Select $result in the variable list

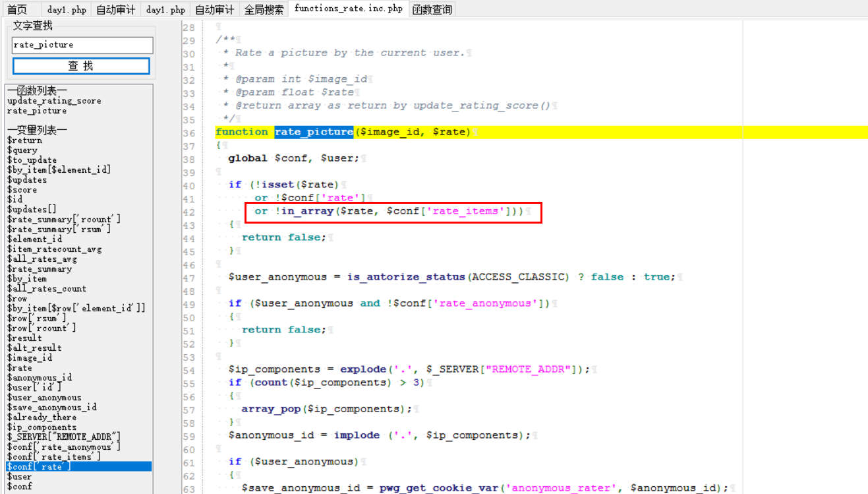tap(24, 338)
